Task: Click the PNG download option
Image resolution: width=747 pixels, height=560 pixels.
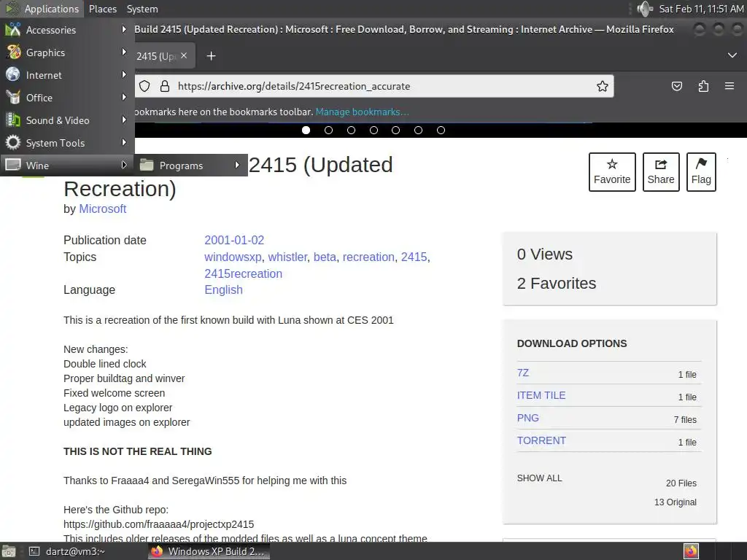Action: [x=528, y=418]
